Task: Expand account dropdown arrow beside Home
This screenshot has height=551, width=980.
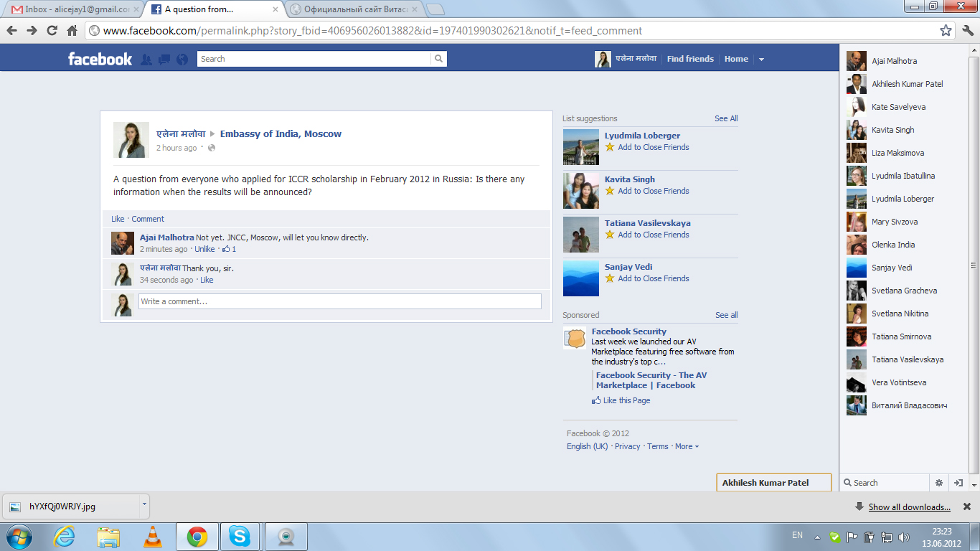Action: pos(761,60)
